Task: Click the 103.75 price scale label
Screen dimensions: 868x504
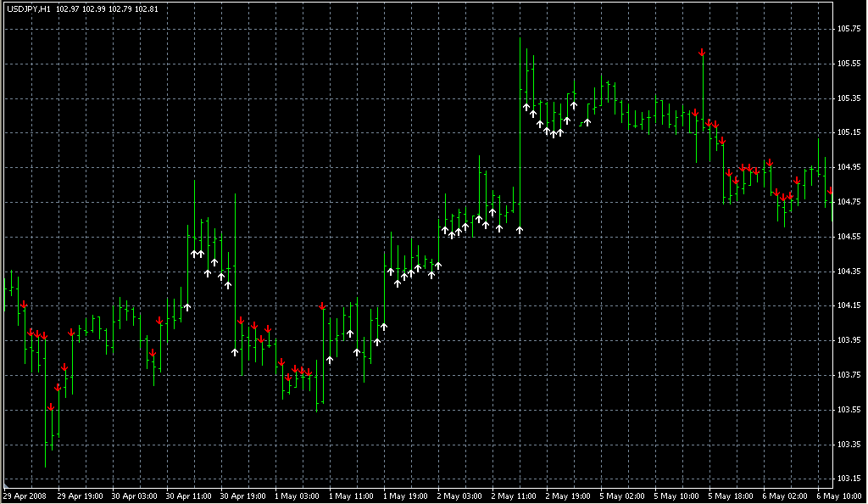Action: point(849,375)
